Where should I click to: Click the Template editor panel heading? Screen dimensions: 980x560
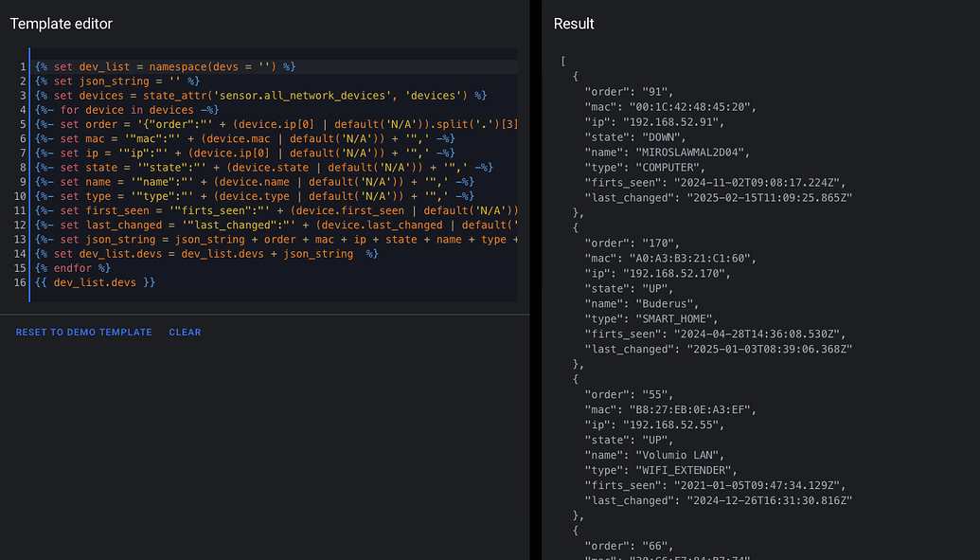click(61, 24)
